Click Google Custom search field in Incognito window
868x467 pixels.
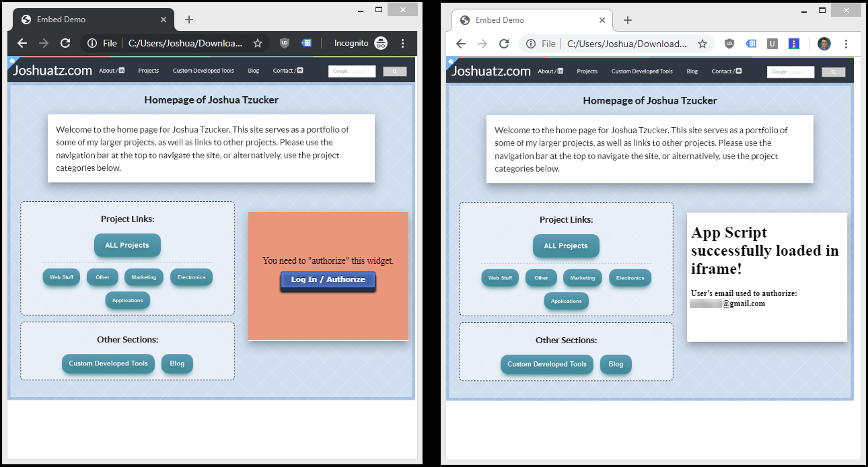tap(351, 71)
